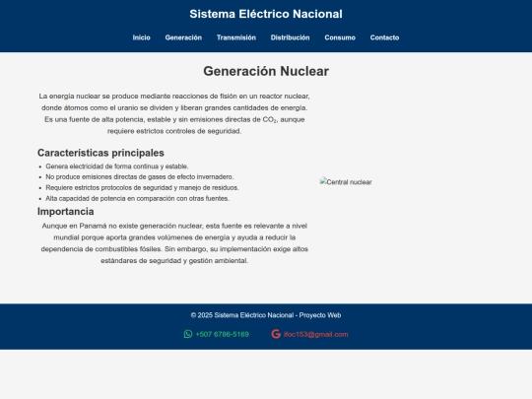Click the Sistema Eléctrico Nacional site title

click(266, 14)
